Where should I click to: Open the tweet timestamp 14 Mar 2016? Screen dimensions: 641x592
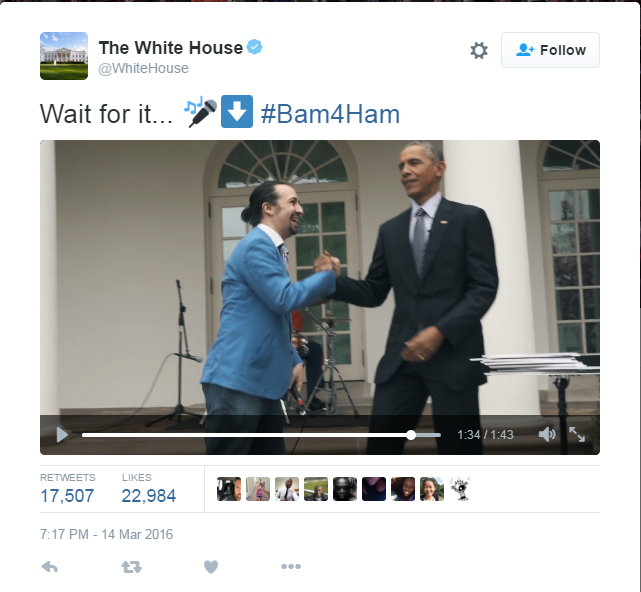tap(107, 534)
